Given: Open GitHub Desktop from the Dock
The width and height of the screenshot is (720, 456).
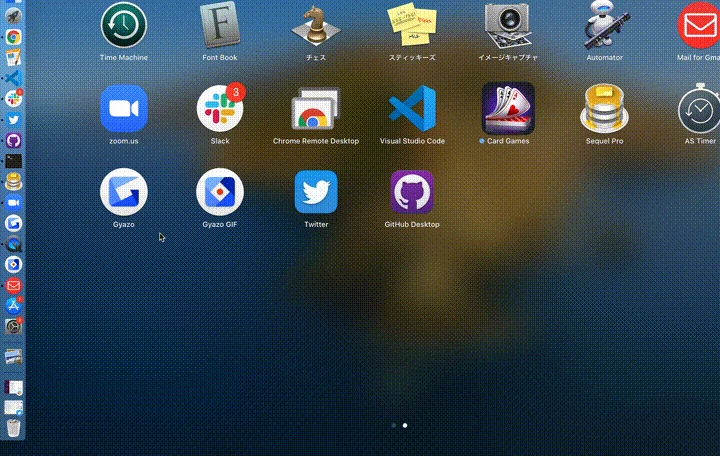Looking at the screenshot, I should click(x=13, y=140).
